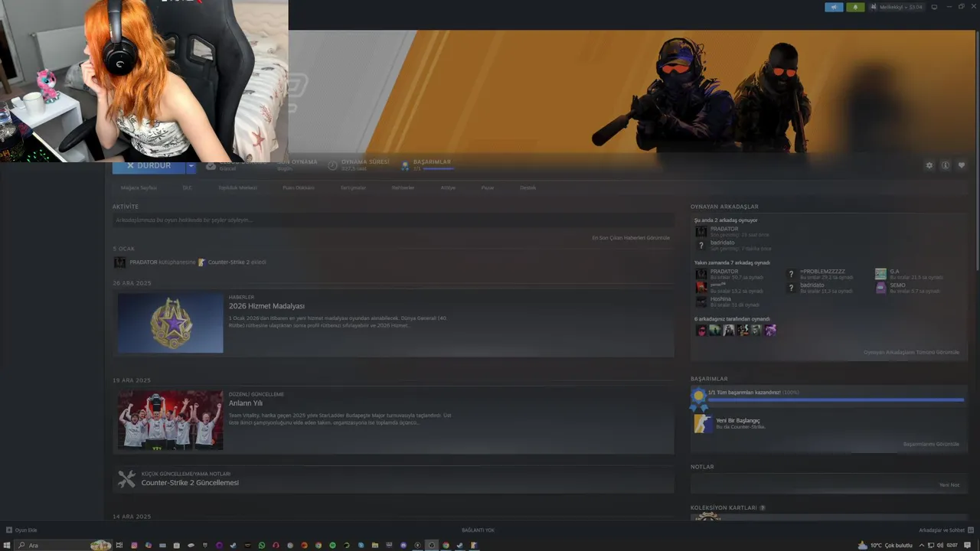Open Pazar tab
980x551 pixels.
click(x=487, y=187)
